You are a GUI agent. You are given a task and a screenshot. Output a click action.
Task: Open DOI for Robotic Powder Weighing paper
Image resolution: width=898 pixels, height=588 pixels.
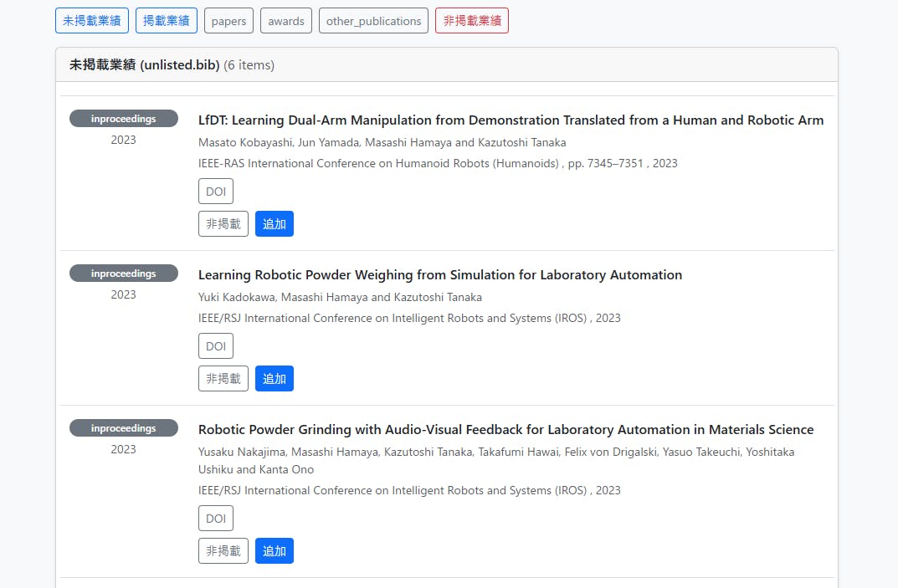(x=216, y=346)
